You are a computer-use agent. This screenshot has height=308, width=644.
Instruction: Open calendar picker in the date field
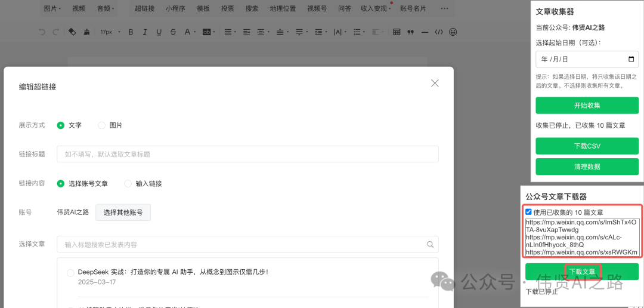click(x=631, y=59)
